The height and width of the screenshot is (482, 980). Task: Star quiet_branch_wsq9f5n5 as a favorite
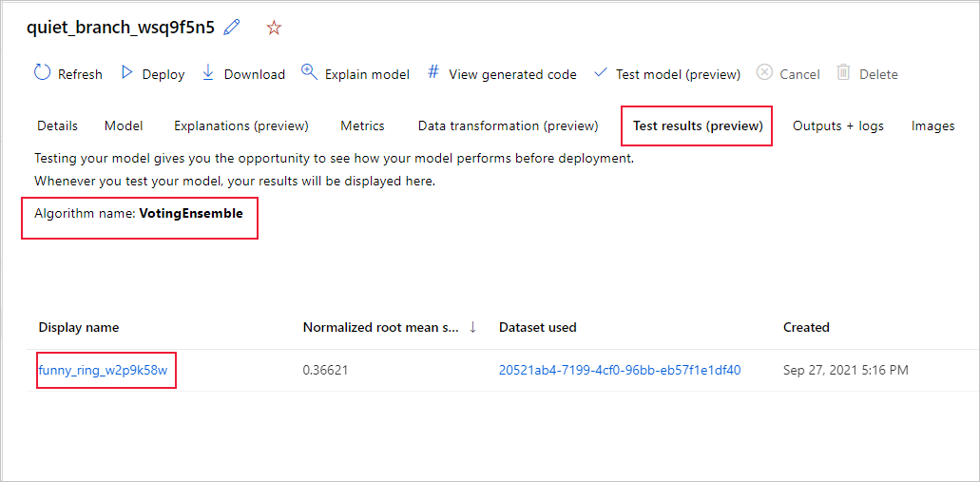tap(274, 28)
